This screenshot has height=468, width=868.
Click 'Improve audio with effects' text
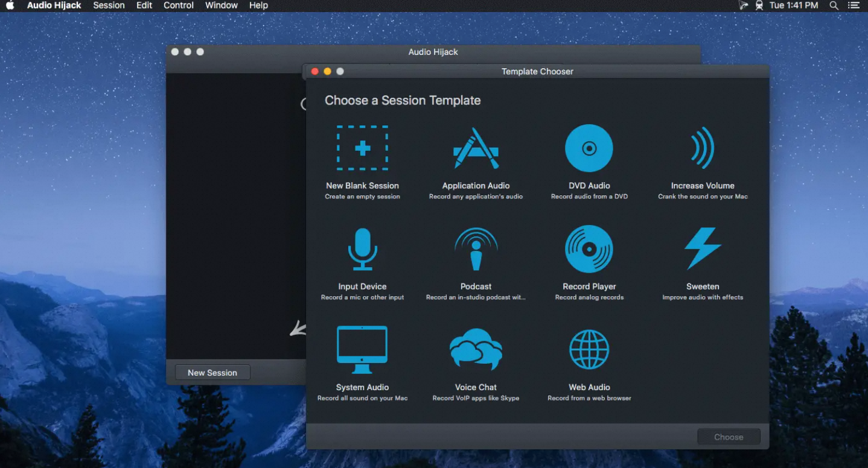pyautogui.click(x=703, y=297)
